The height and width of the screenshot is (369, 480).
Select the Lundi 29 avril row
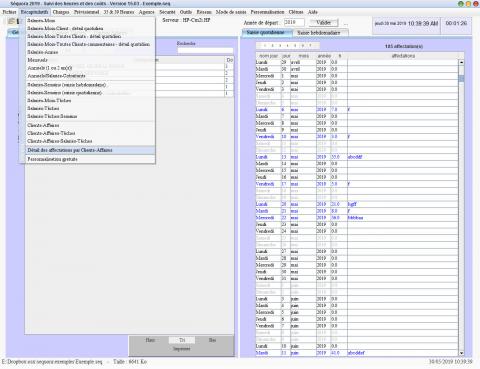click(x=357, y=62)
